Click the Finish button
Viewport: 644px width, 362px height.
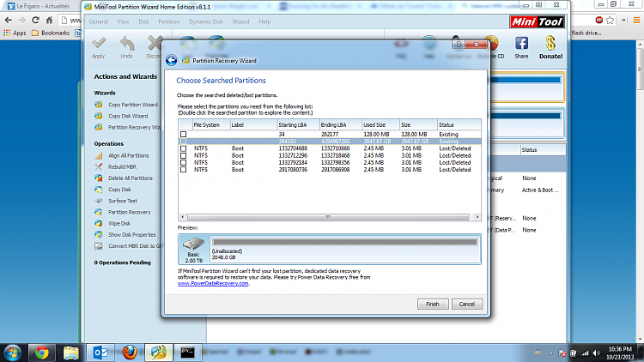433,305
